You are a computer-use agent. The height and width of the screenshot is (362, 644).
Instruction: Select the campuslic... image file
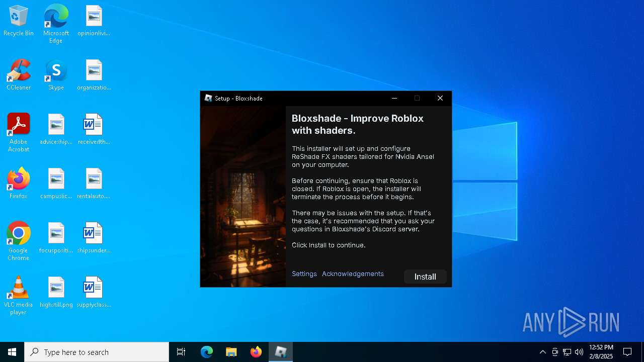click(x=56, y=184)
